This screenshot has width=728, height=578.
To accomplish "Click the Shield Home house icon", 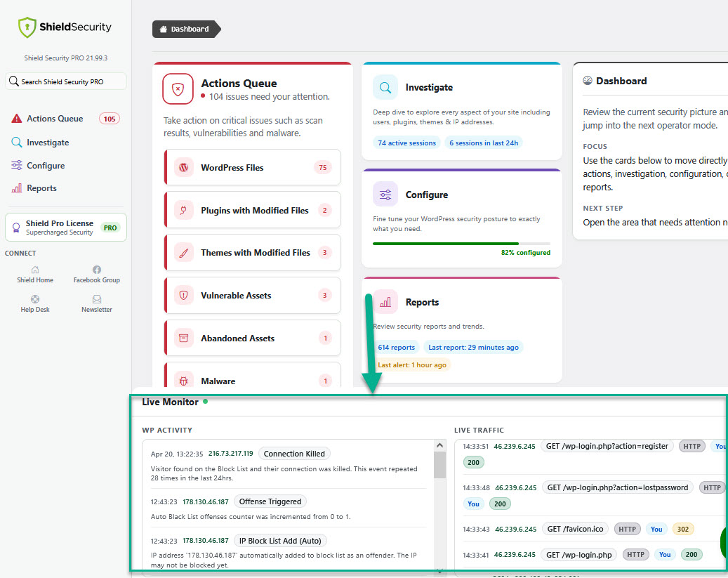I will click(x=35, y=270).
